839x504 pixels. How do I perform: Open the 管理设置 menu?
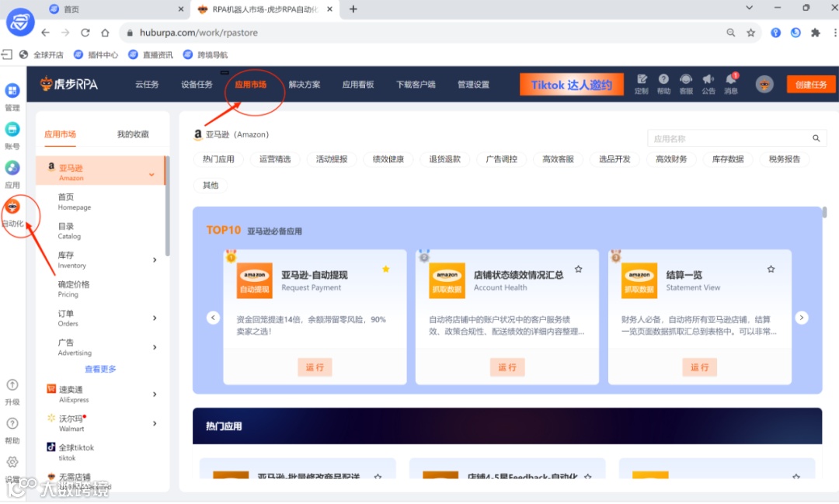pos(474,84)
